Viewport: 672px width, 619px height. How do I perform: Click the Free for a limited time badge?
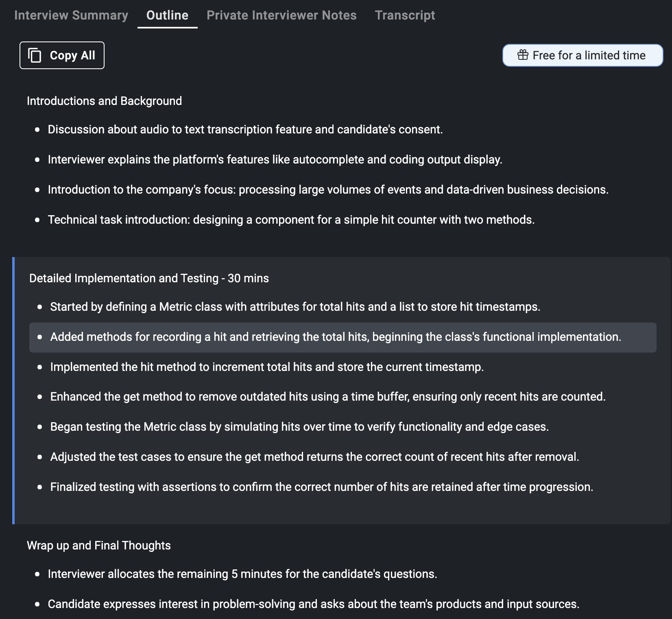[583, 55]
